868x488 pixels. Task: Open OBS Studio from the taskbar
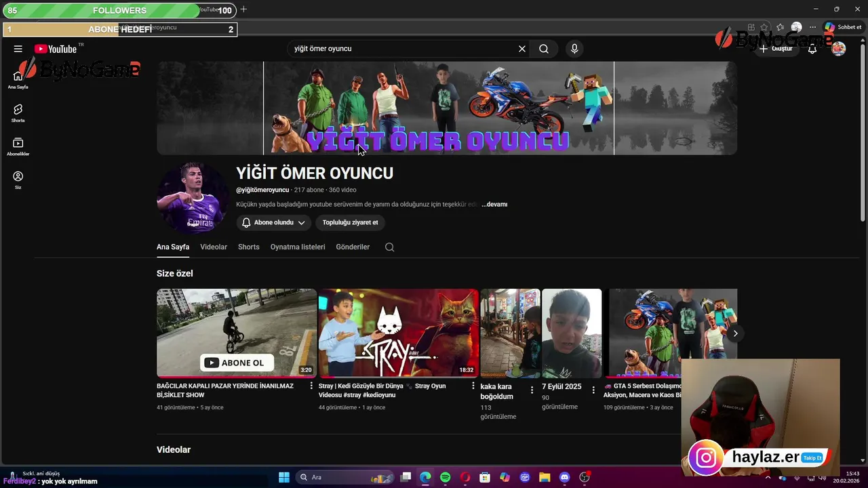[x=585, y=477]
